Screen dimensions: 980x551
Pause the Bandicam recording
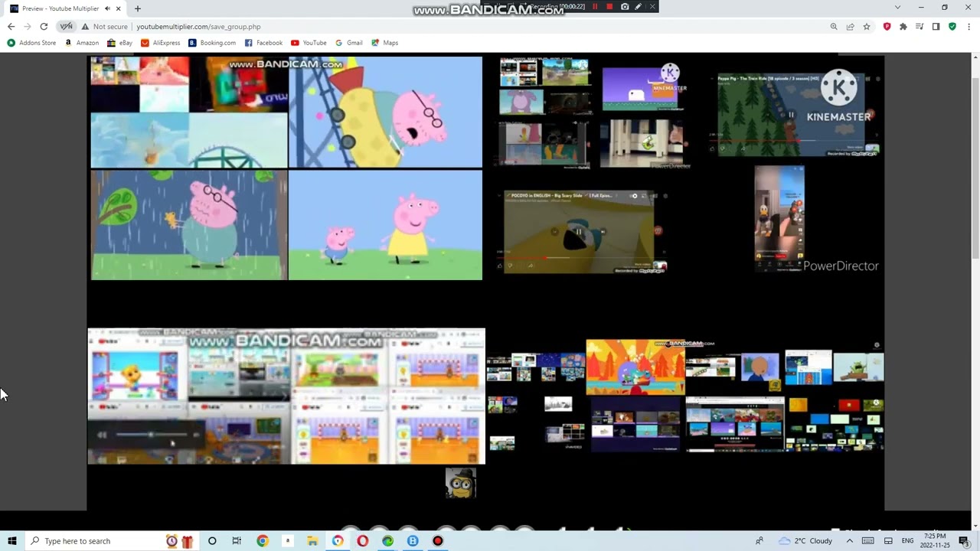point(595,7)
